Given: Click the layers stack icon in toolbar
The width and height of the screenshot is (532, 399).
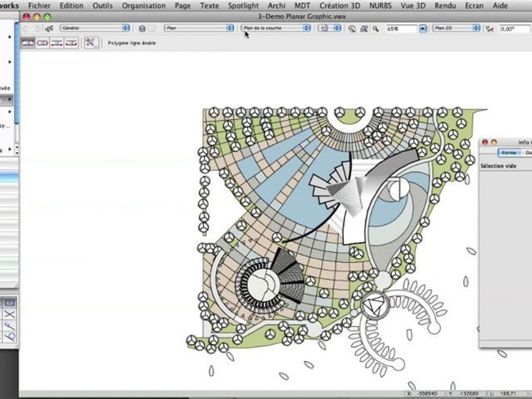Looking at the screenshot, I should click(142, 28).
